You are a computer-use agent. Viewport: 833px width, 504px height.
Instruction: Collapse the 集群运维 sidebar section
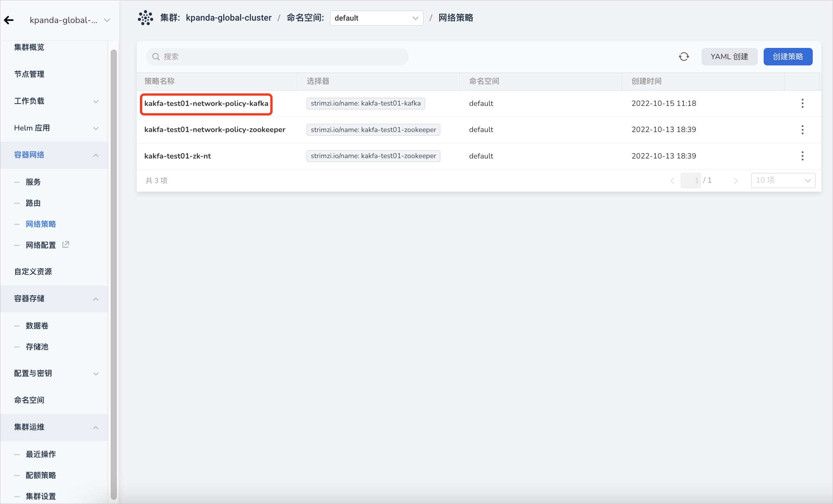pos(54,427)
